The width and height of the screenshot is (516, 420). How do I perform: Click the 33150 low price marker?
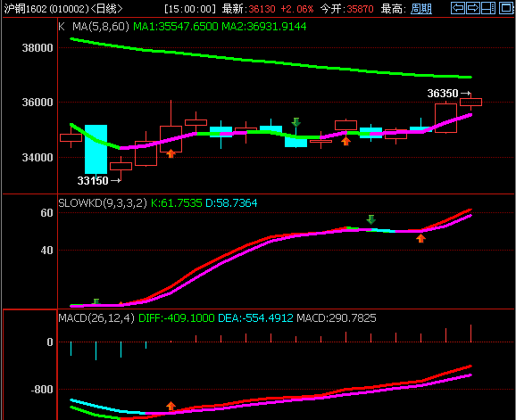pyautogui.click(x=93, y=180)
